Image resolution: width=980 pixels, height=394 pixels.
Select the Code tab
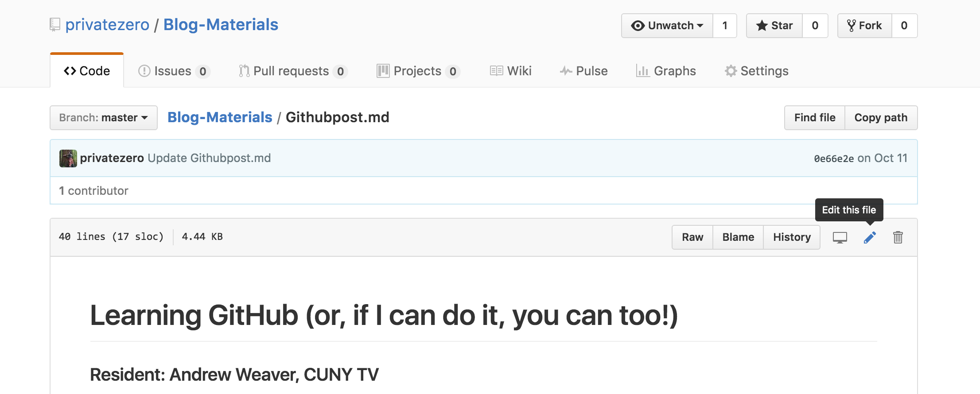pos(87,71)
